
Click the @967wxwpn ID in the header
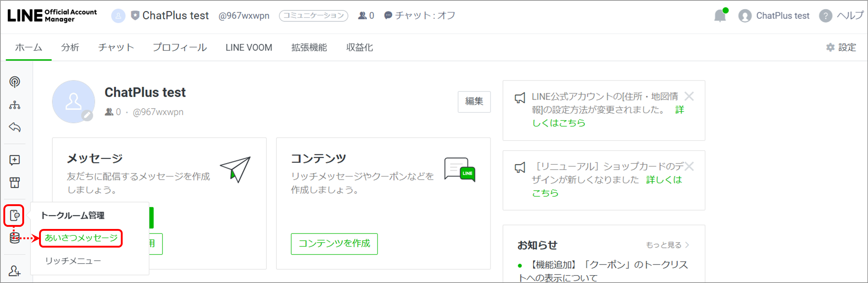pyautogui.click(x=244, y=16)
